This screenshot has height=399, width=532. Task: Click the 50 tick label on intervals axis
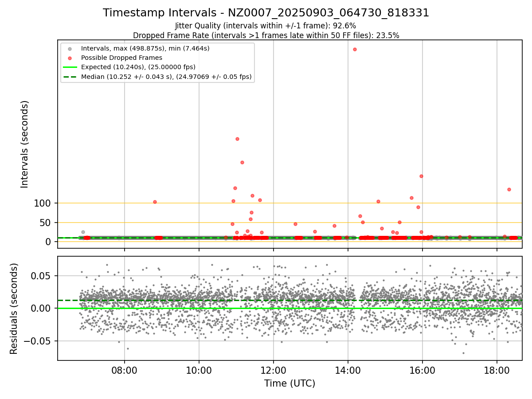(46, 223)
